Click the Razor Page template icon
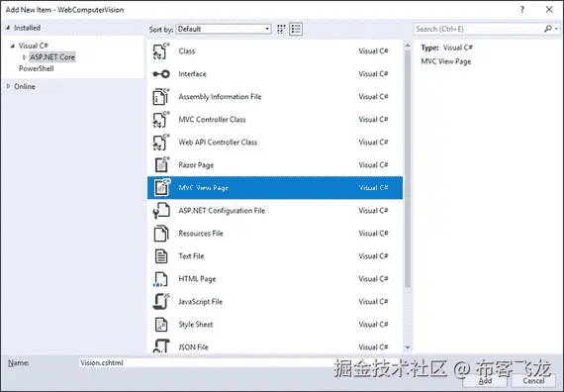The height and width of the screenshot is (392, 564). tap(161, 165)
